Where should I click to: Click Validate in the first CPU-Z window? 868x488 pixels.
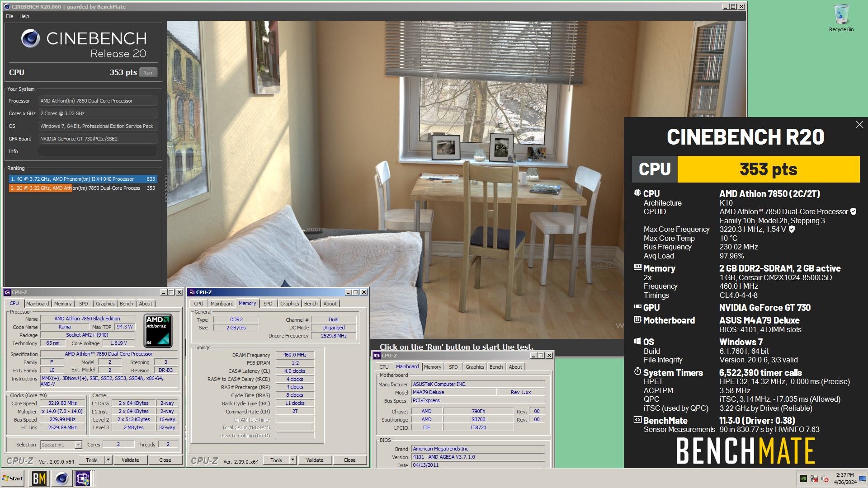130,460
